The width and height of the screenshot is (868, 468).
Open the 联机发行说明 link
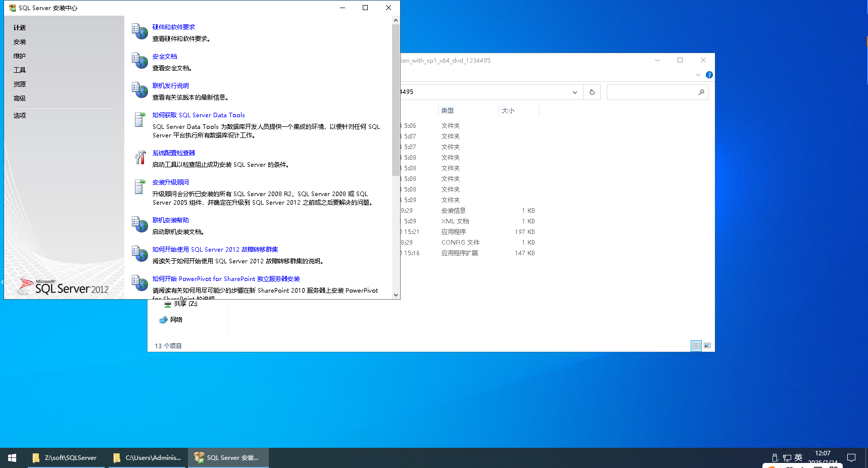[171, 86]
